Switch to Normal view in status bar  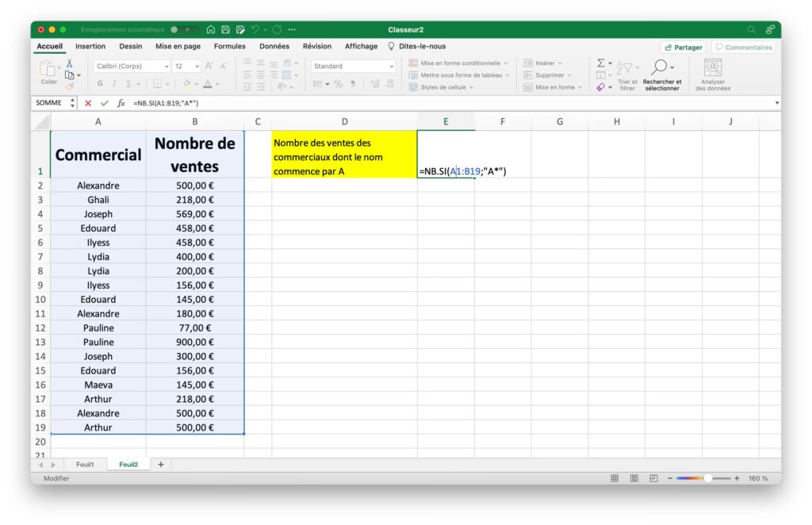pyautogui.click(x=615, y=478)
